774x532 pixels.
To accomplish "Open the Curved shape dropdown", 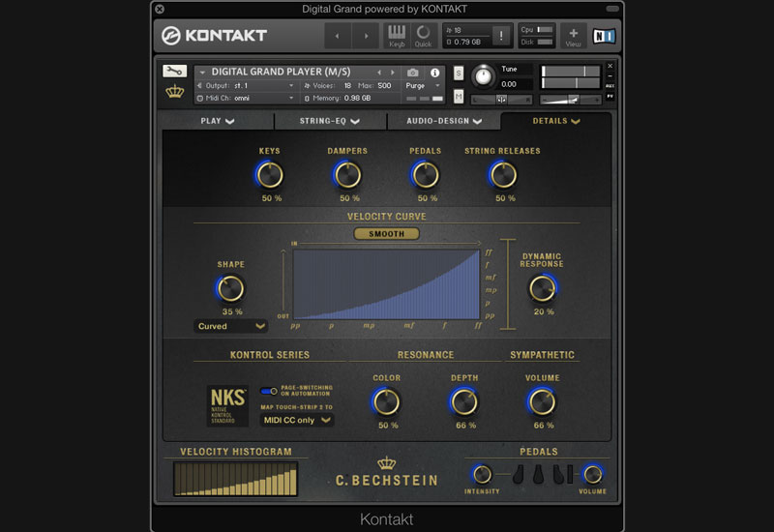I will click(x=231, y=326).
